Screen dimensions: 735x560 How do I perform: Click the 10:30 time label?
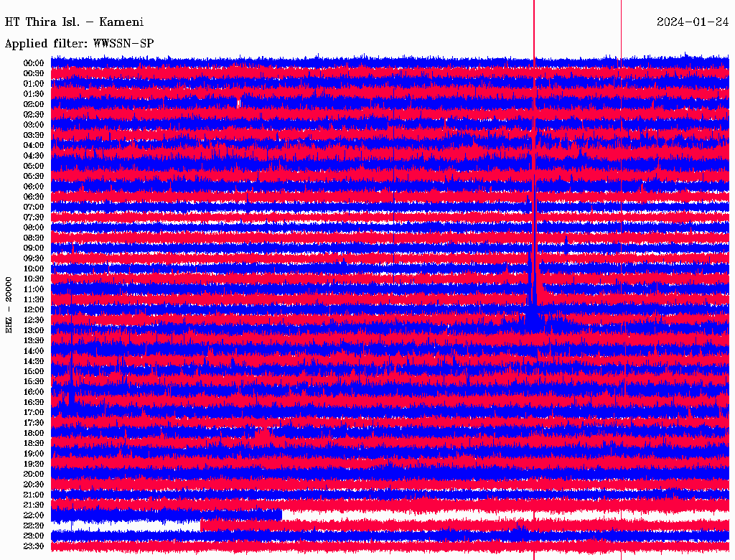click(x=34, y=279)
